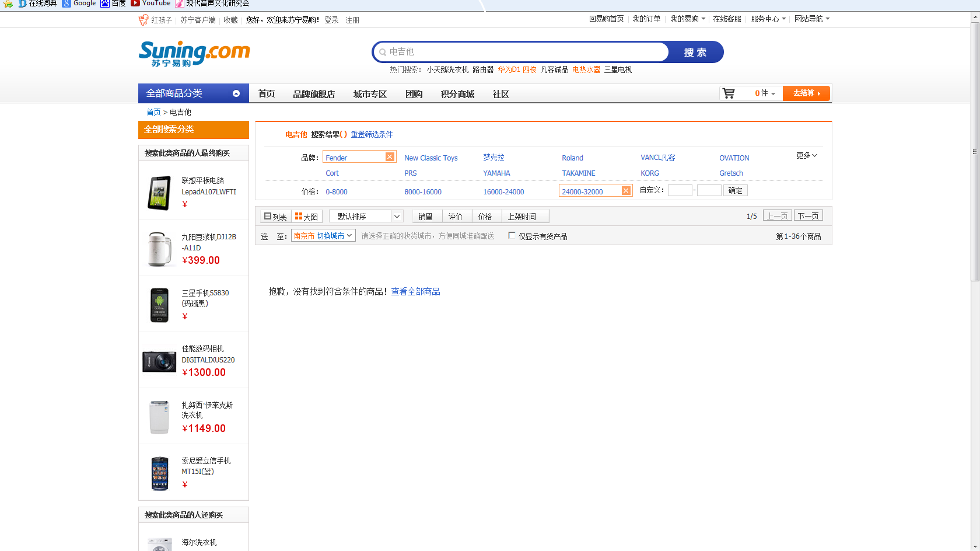Remove the Fender brand filter

pos(390,157)
